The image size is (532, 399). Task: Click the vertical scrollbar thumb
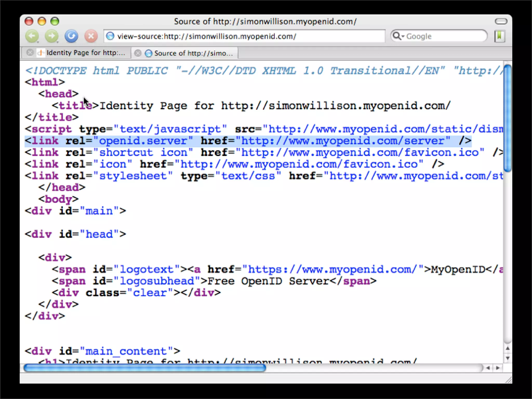click(x=507, y=118)
